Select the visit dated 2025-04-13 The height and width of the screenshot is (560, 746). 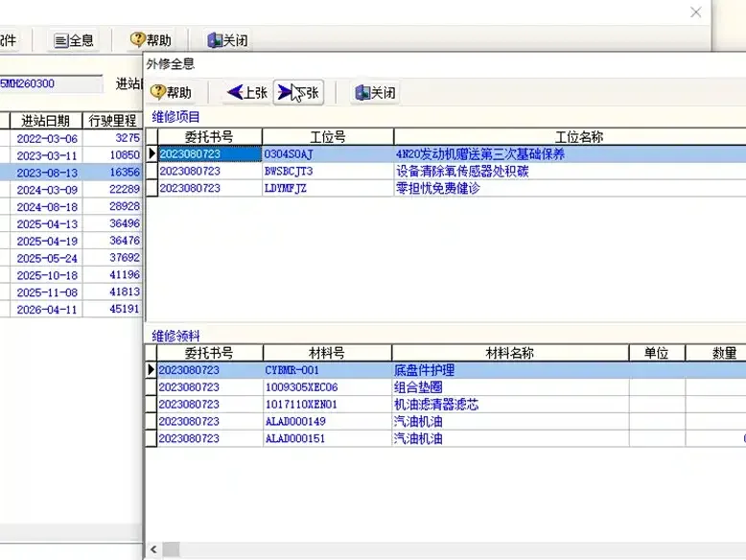point(47,224)
